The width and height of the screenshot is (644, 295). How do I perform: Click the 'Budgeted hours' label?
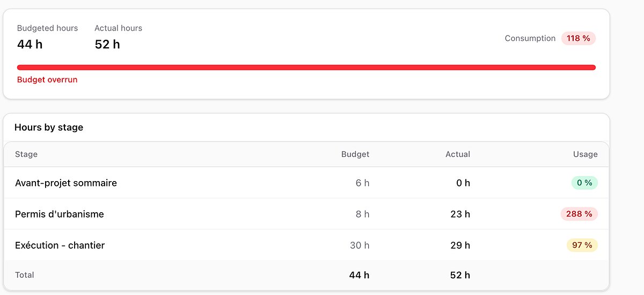coord(47,28)
